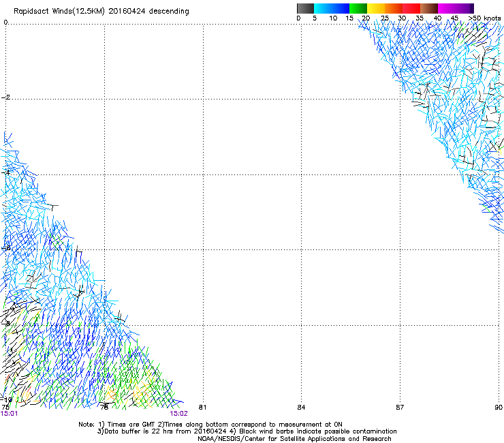This screenshot has width=504, height=443.
Task: Click the '25' colorbar tick label
Action: [384, 18]
